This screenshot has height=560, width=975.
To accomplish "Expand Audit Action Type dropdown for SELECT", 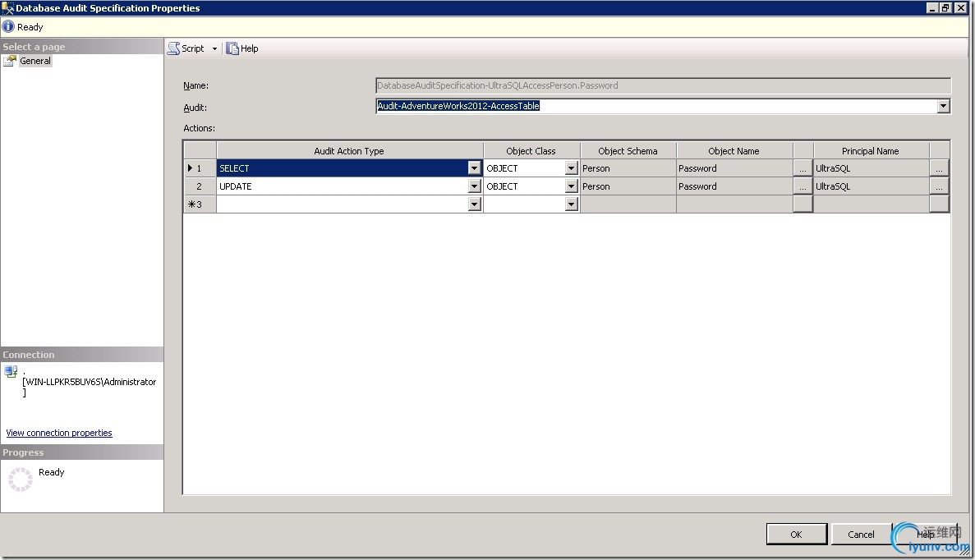I will (474, 168).
